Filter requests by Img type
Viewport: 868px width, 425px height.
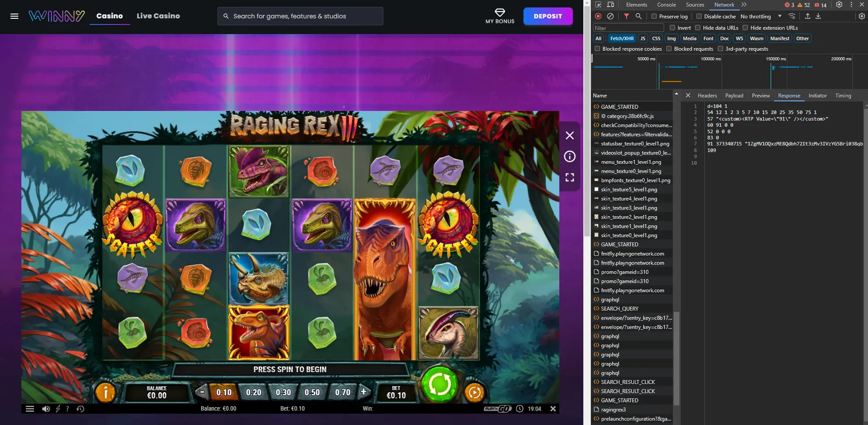[672, 38]
